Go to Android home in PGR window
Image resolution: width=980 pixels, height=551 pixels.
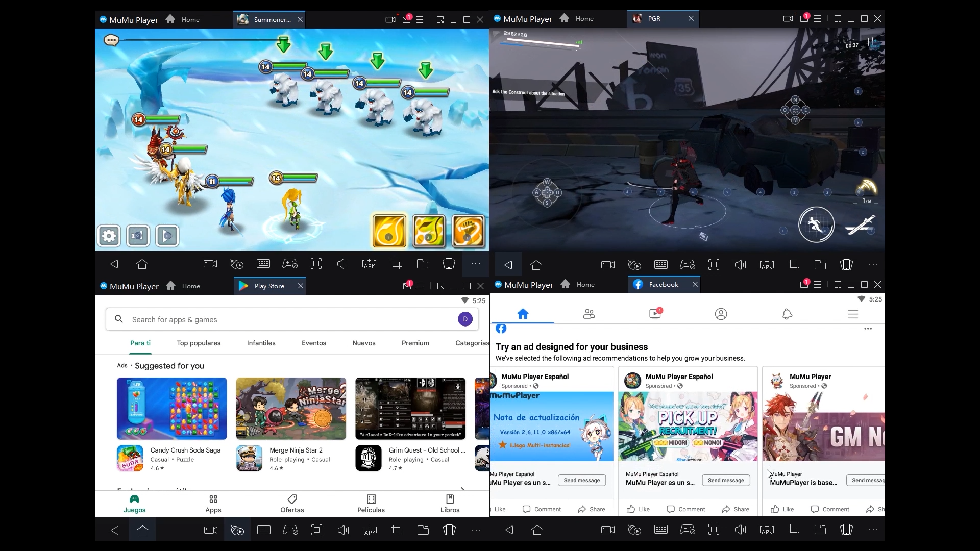point(536,265)
